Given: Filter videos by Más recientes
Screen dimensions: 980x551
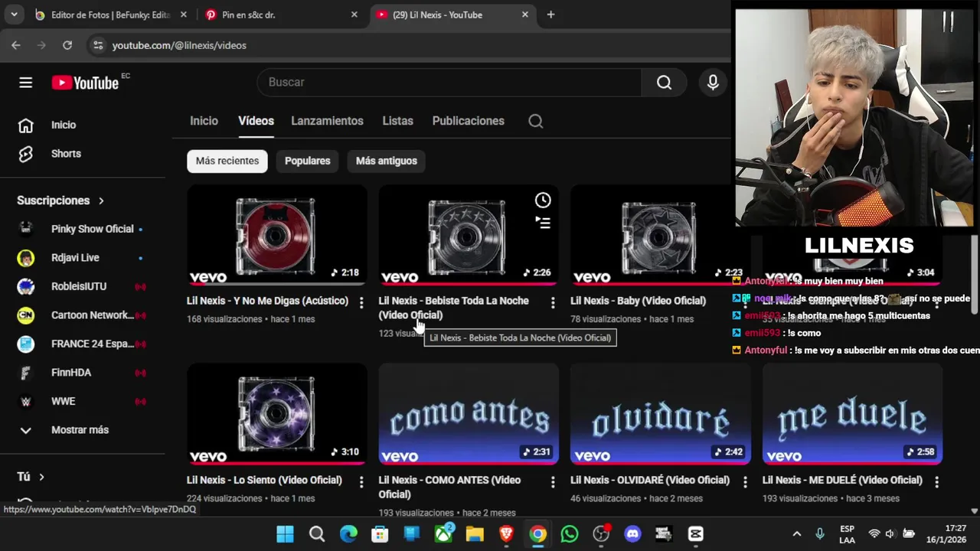Looking at the screenshot, I should click(x=227, y=161).
